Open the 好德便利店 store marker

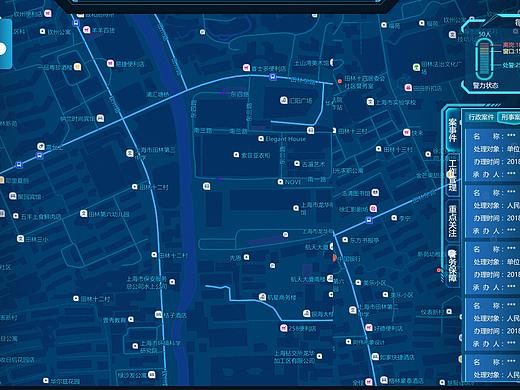369,328
